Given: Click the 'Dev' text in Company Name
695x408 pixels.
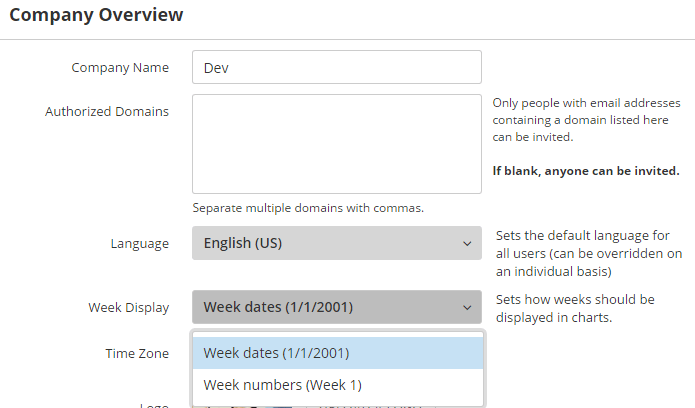Looking at the screenshot, I should point(216,68).
